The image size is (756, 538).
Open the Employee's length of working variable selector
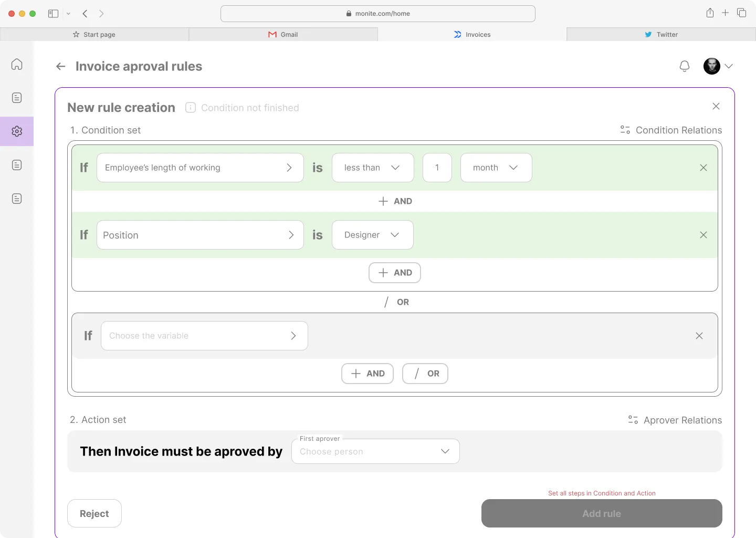(200, 168)
